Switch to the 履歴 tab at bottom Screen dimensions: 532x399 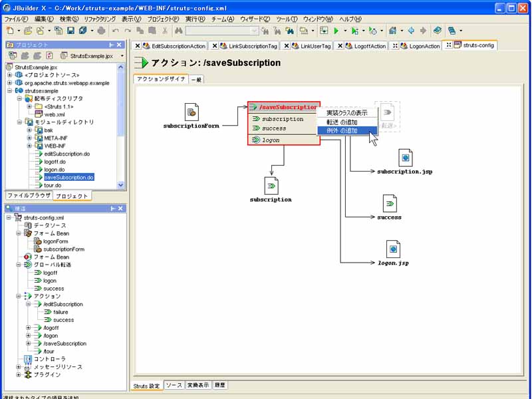click(220, 385)
